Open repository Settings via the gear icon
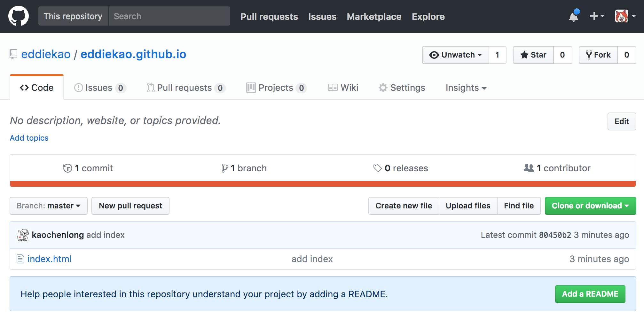 (383, 88)
